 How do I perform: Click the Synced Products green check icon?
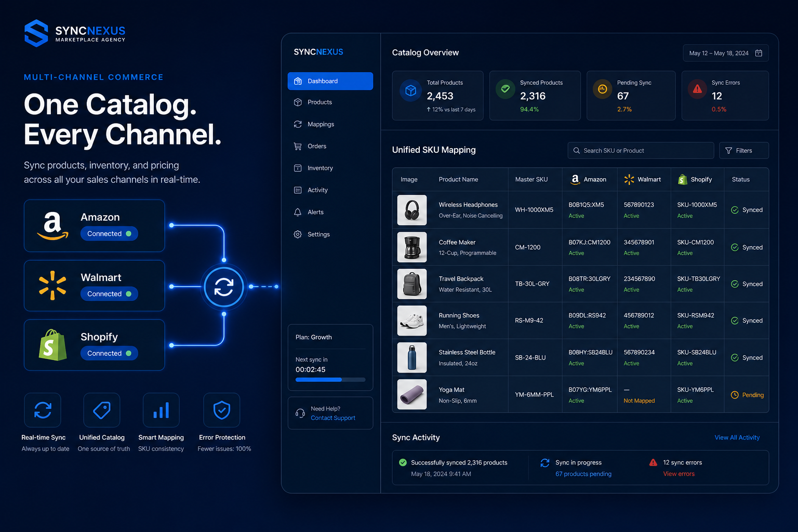pos(505,89)
